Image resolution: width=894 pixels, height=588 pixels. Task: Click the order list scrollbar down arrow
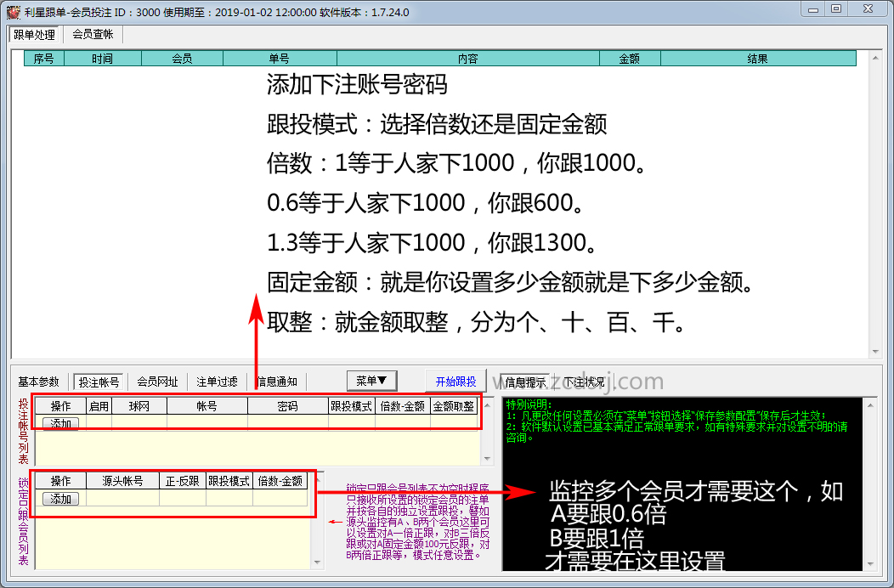pos(875,352)
